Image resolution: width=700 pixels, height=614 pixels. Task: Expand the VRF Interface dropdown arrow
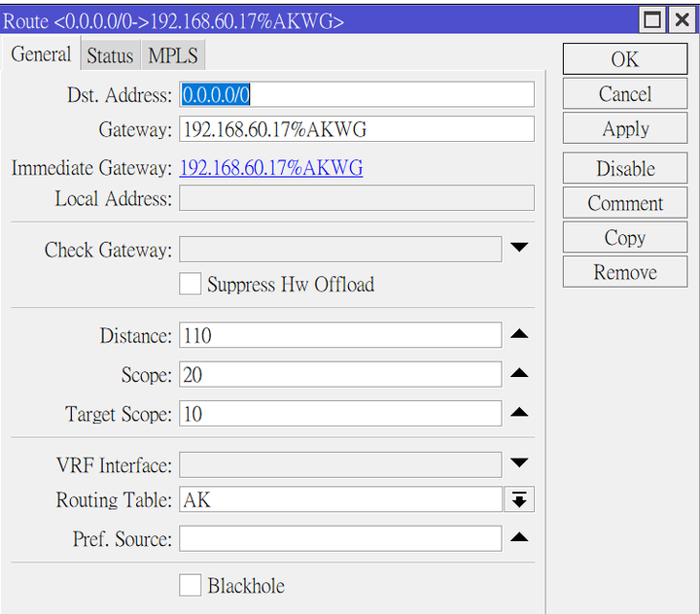tap(519, 462)
